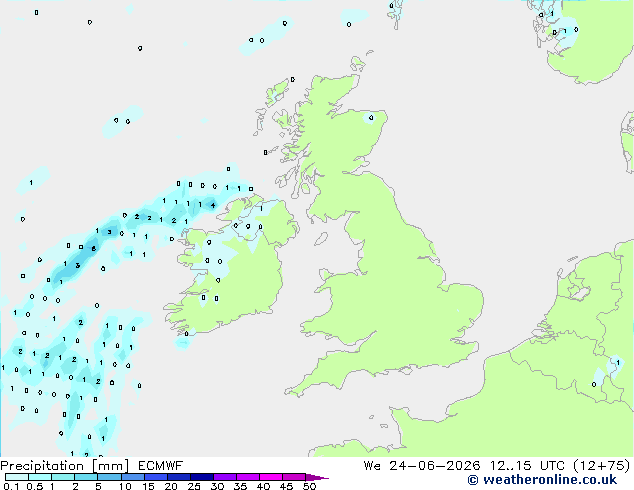Image resolution: width=634 pixels, height=490 pixels.
Task: Click the 'We' weekday abbreviation
Action: coord(372,466)
